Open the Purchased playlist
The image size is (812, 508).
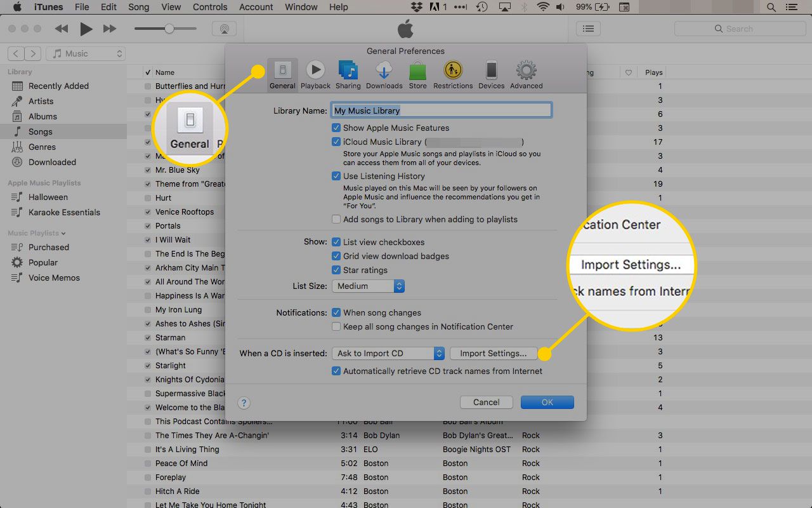(x=48, y=247)
